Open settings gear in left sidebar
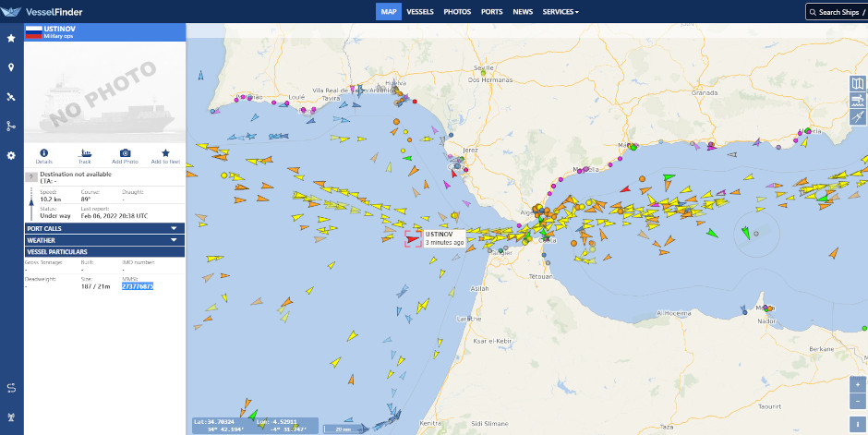The height and width of the screenshot is (435, 868). click(x=10, y=155)
